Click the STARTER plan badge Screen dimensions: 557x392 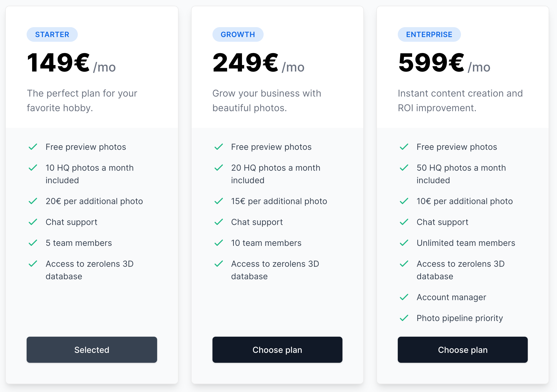click(52, 34)
